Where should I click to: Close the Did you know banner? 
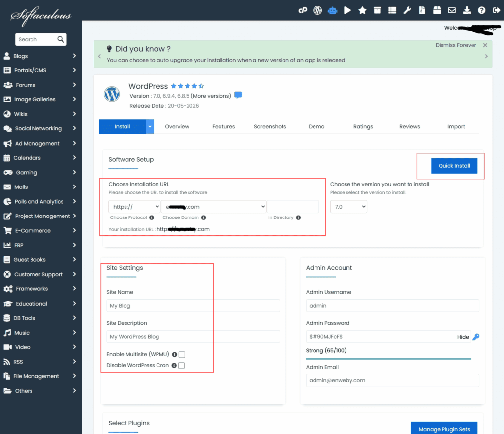485,45
